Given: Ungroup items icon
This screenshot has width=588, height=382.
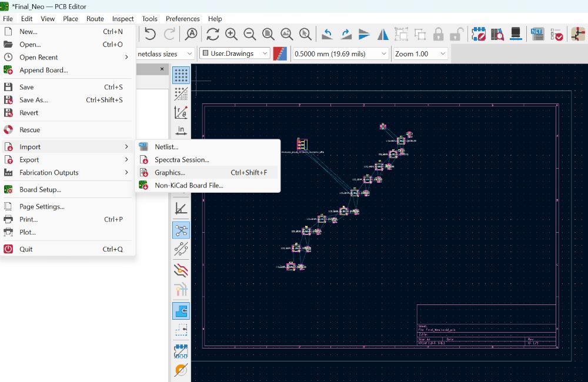Looking at the screenshot, I should pos(420,35).
